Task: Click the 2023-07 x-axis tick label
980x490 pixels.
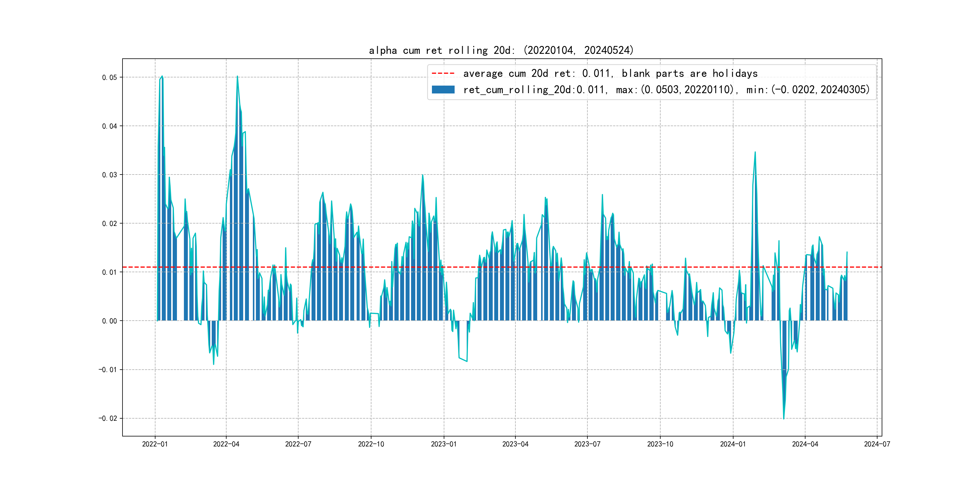Action: click(x=587, y=444)
